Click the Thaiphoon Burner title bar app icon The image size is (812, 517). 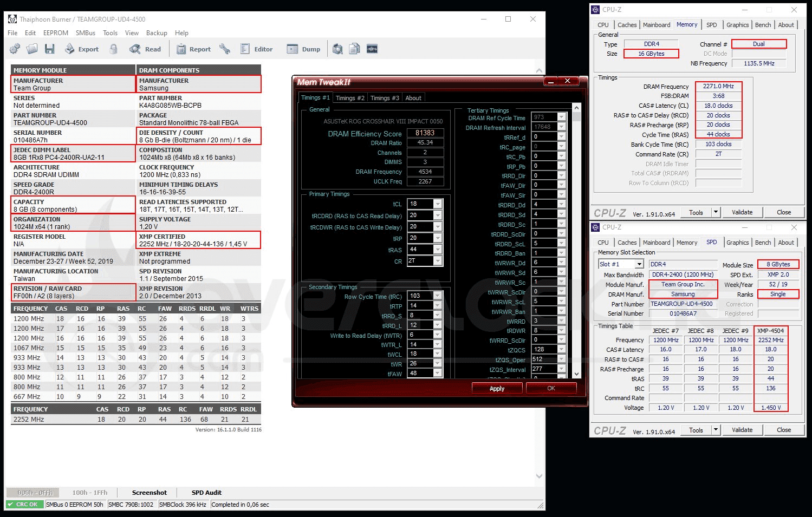pos(13,19)
